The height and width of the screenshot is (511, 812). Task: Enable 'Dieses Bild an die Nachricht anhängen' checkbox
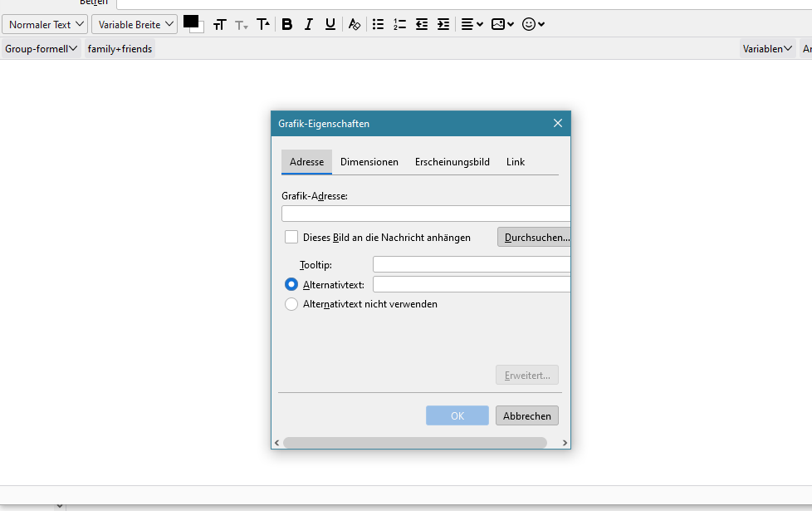[291, 237]
